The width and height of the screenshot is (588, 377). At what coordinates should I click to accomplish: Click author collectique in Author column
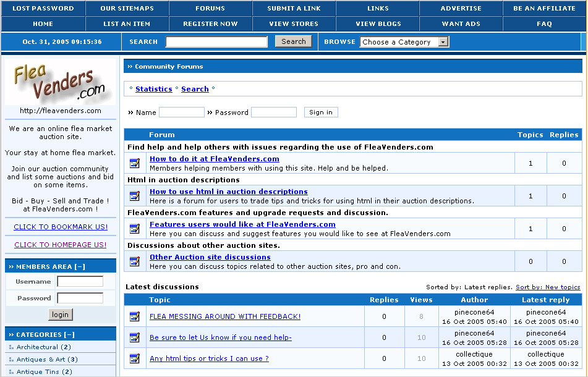[x=474, y=354]
